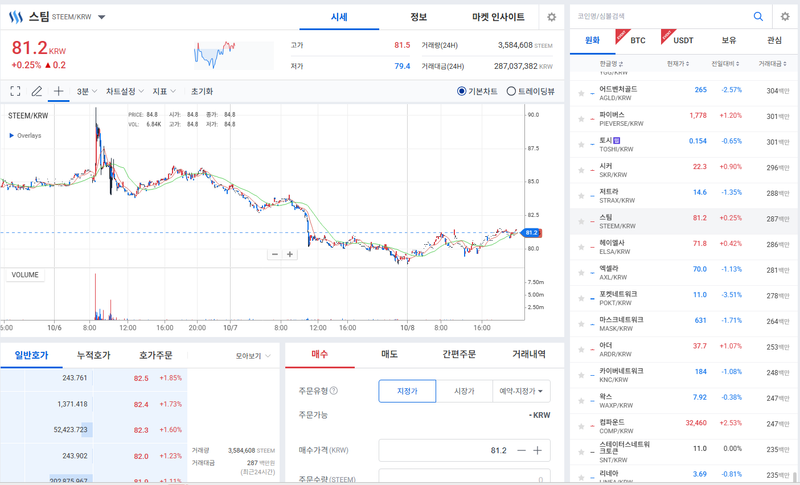Click 초기화 chart reset button
This screenshot has width=800, height=485.
[x=202, y=91]
